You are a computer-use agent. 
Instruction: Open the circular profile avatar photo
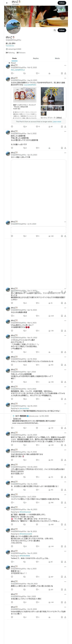point(13,27)
